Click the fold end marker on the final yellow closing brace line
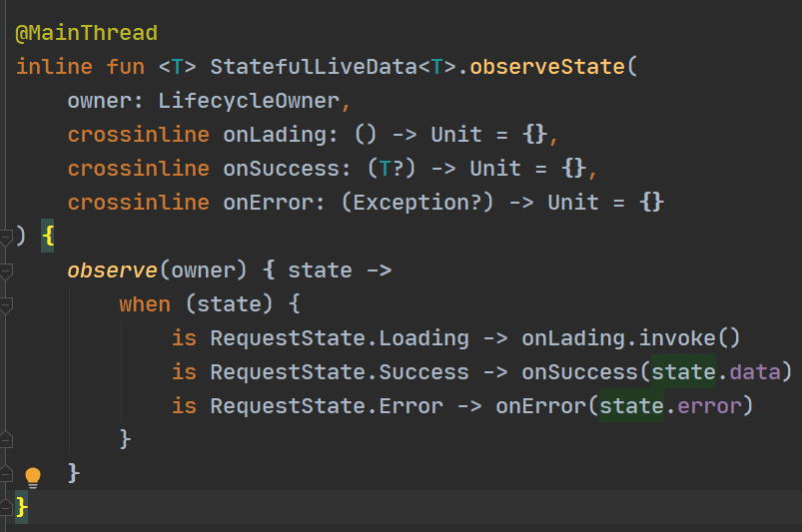Screen dimensions: 802x532 coord(6,507)
